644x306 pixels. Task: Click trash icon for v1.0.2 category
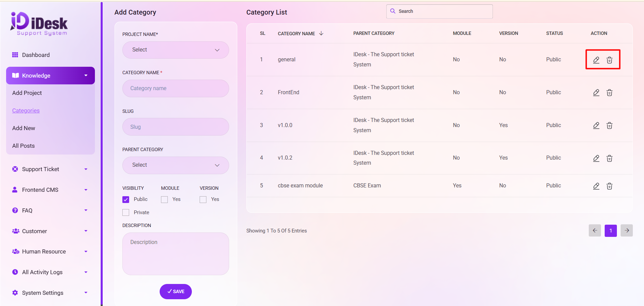(x=609, y=158)
